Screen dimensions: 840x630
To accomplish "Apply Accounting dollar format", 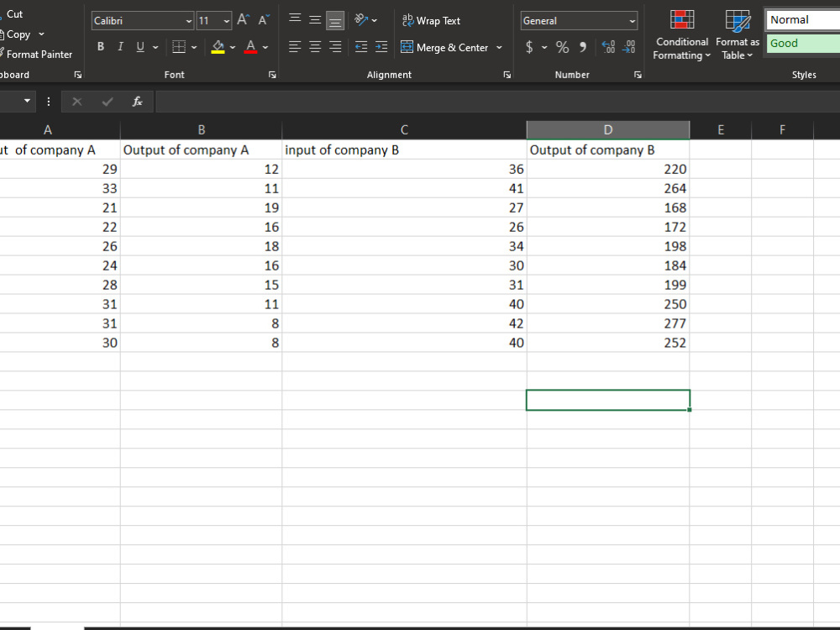I will (529, 47).
